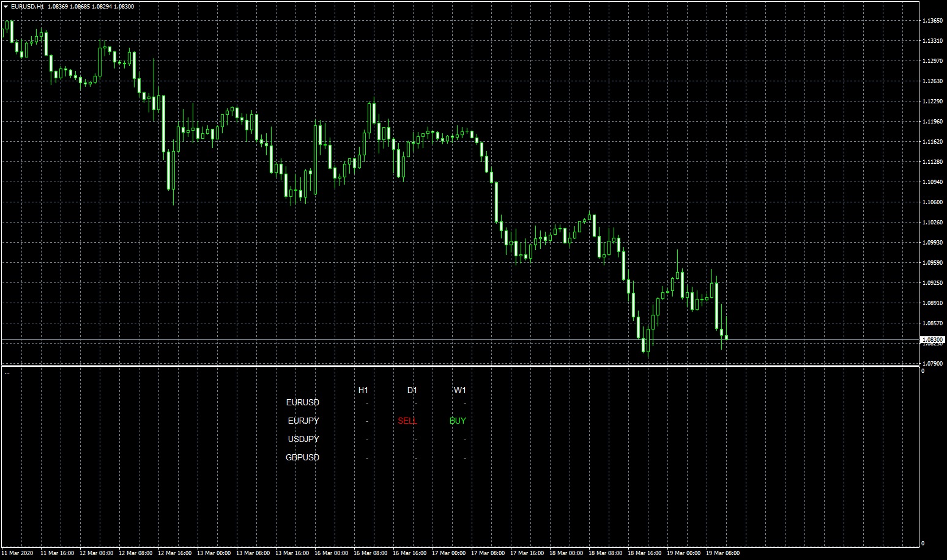
Task: Click the "16 Mar 08:00" time axis label
Action: click(370, 553)
